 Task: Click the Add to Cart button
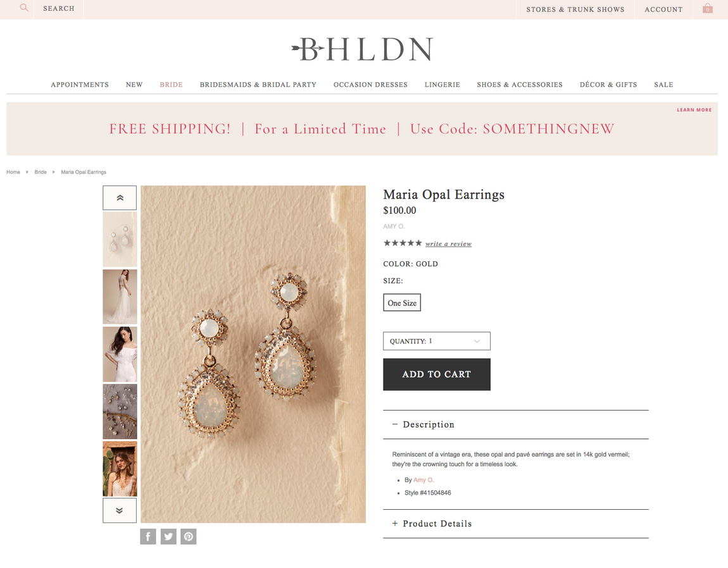click(x=436, y=374)
